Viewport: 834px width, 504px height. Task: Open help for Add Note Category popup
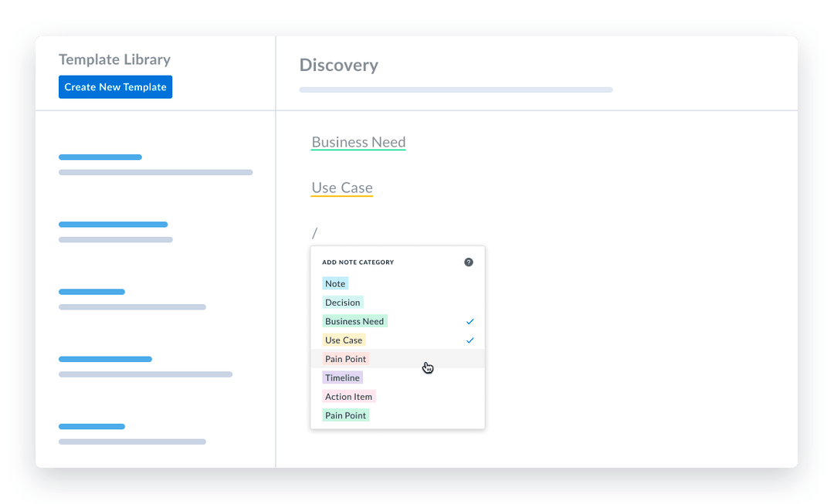pos(469,262)
